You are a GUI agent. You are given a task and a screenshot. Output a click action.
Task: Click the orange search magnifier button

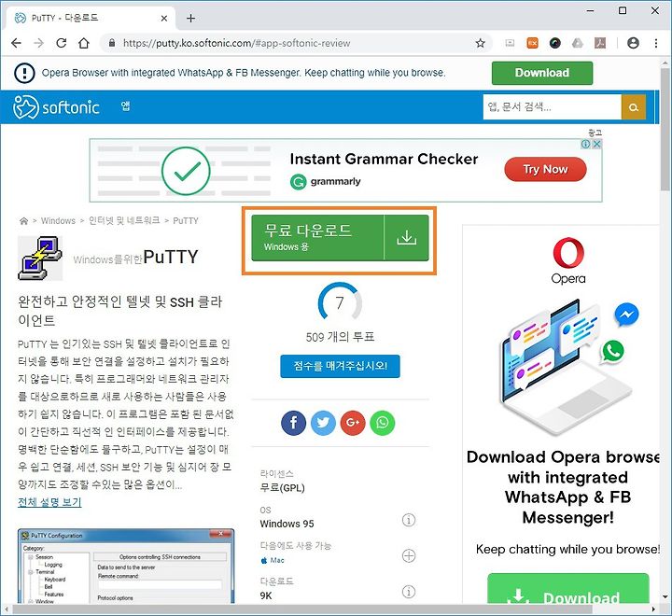pyautogui.click(x=633, y=107)
